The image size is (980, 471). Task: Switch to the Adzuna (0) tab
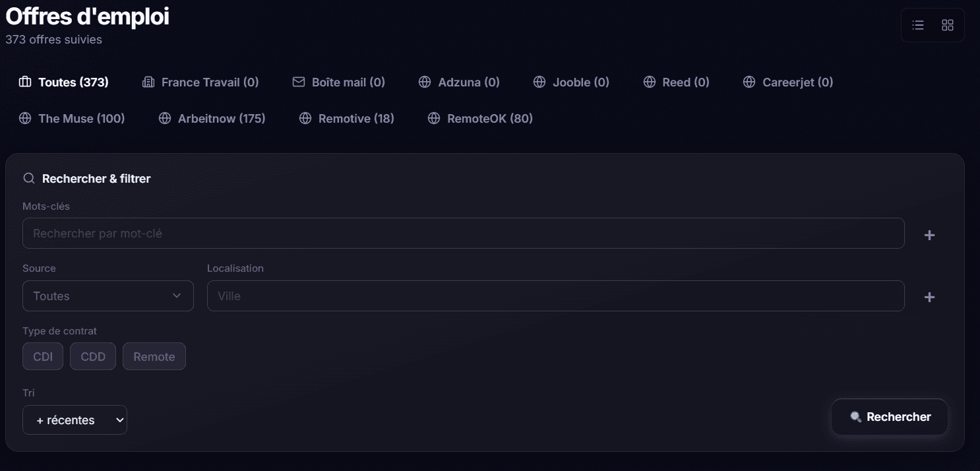pyautogui.click(x=459, y=82)
